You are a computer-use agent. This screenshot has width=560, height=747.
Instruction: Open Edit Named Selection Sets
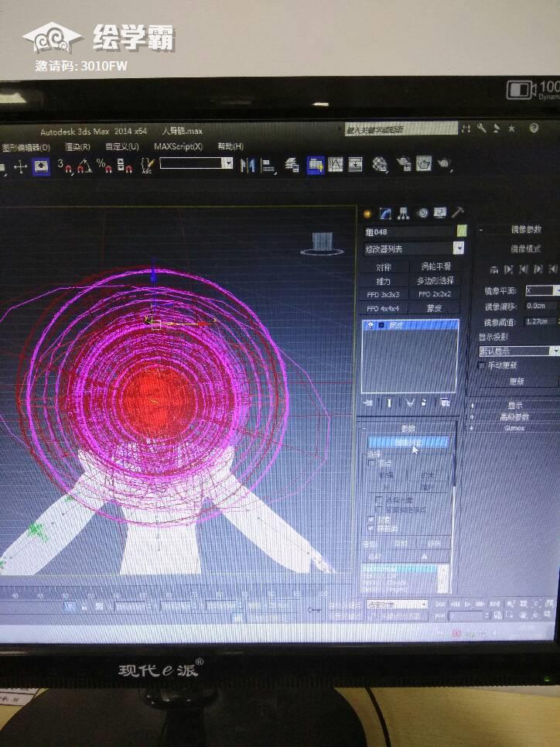[148, 166]
